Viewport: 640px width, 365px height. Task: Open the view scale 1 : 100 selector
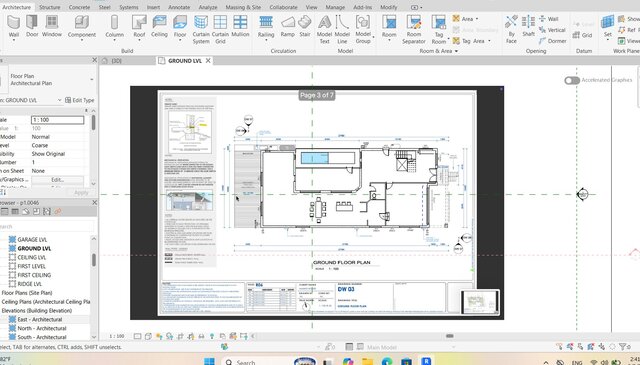click(x=116, y=336)
